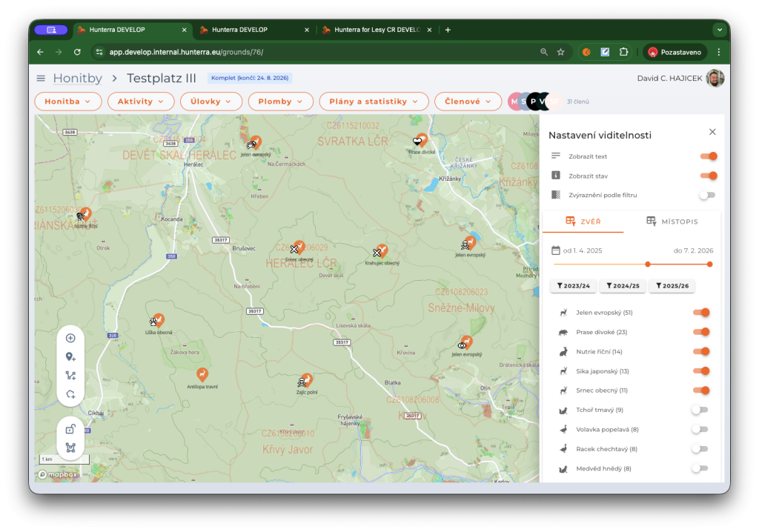Click the circled plus map tool
The image size is (759, 532).
[x=70, y=338]
